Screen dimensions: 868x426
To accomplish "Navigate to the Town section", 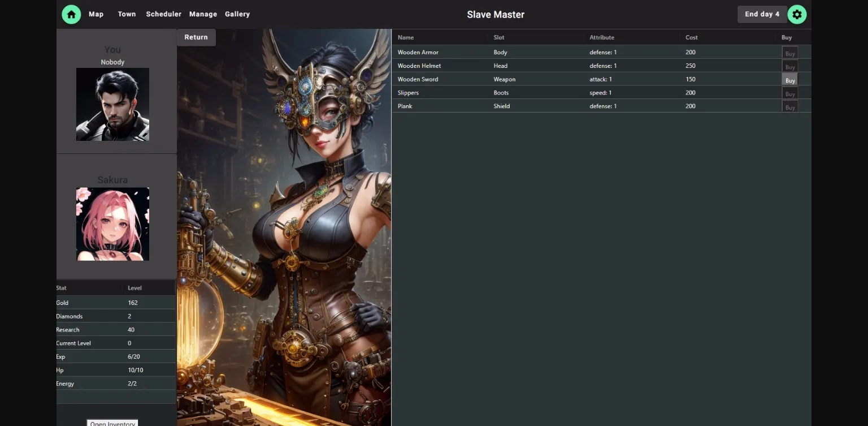I will 127,14.
